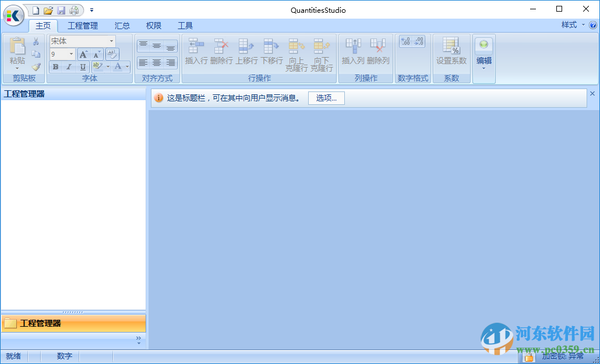Image resolution: width=600 pixels, height=364 pixels.
Task: Toggle underline formatting
Action: pos(83,67)
